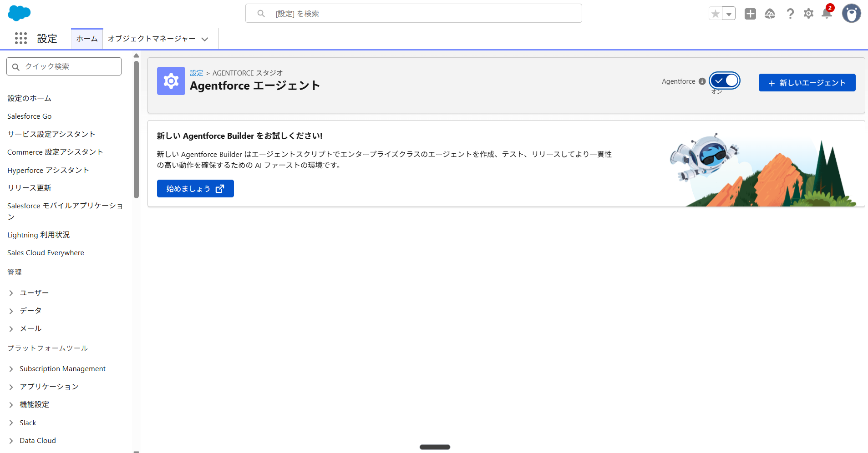Screen dimensions: 868x453
Task: View notifications via the bell icon
Action: pos(827,13)
